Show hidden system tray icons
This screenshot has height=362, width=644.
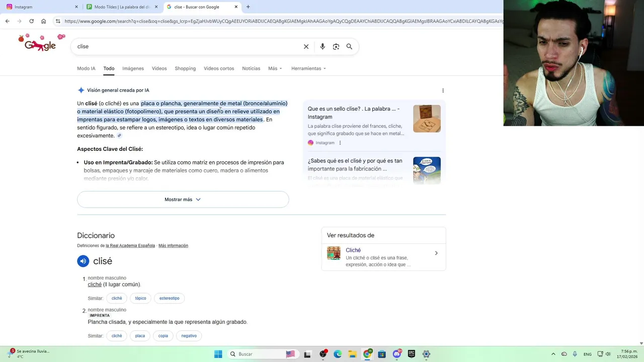553,354
